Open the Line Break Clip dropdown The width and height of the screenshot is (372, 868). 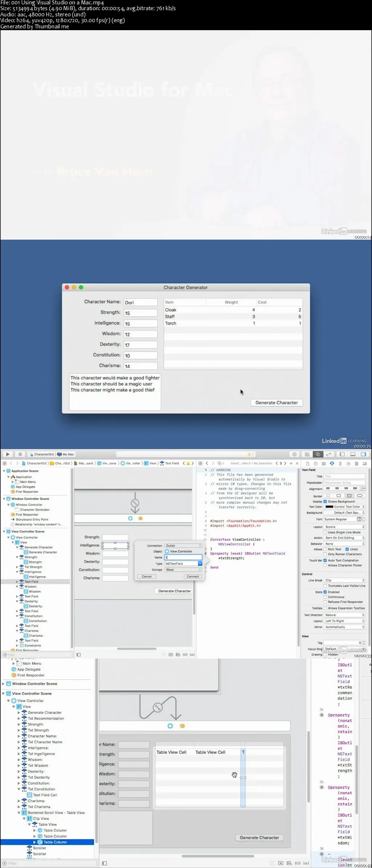(344, 580)
